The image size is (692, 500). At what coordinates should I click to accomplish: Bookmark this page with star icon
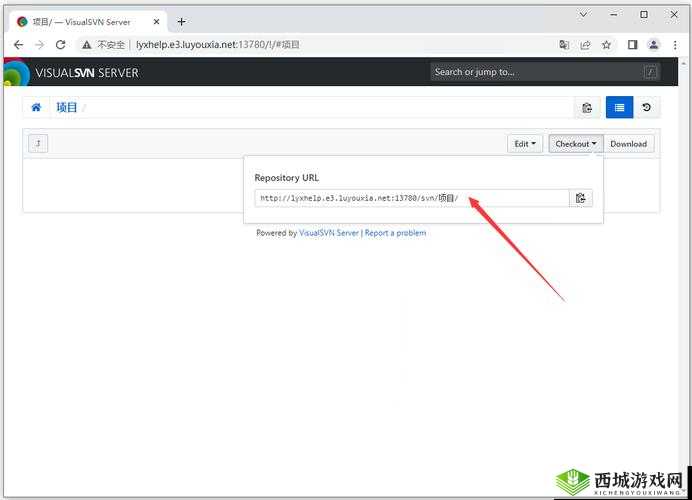pos(606,45)
